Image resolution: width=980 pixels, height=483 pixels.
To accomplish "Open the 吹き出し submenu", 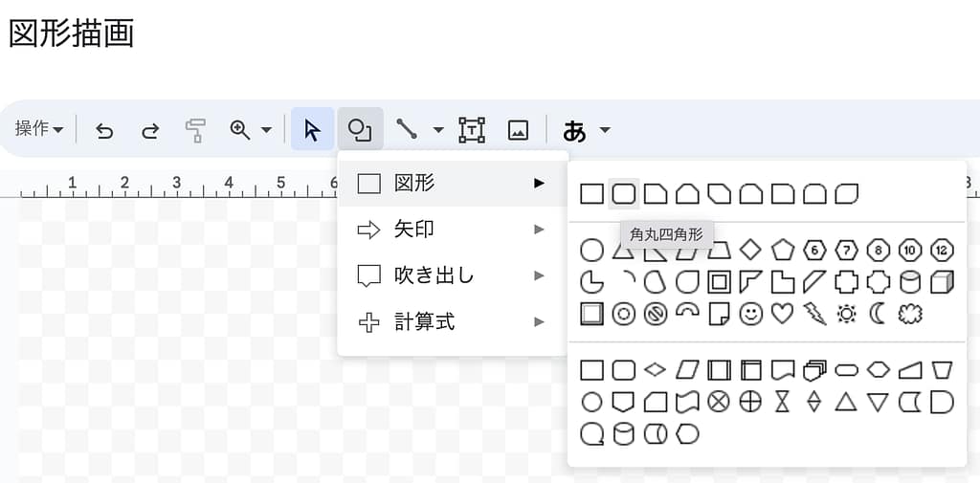I will click(452, 276).
